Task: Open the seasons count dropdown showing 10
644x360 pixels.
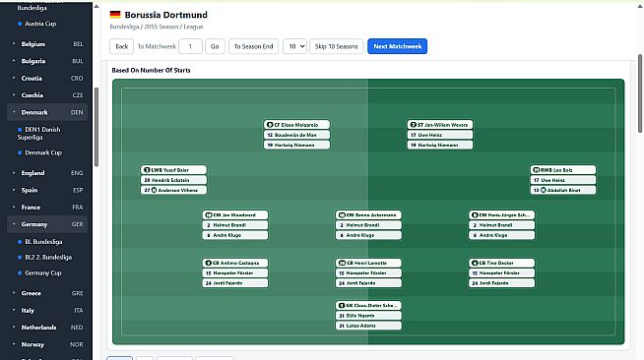Action: click(x=294, y=46)
